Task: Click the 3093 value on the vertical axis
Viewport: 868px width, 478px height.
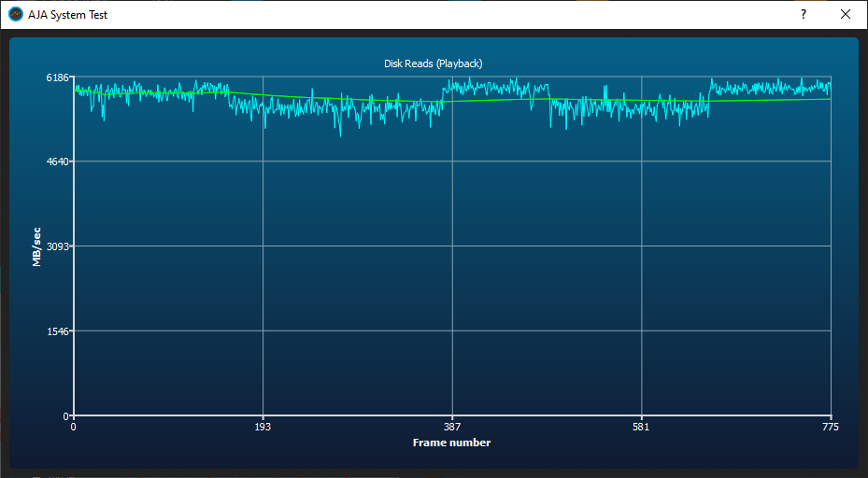Action: click(59, 246)
